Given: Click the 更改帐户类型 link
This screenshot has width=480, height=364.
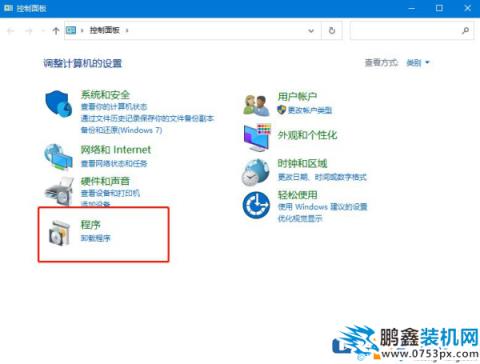Looking at the screenshot, I should (310, 110).
